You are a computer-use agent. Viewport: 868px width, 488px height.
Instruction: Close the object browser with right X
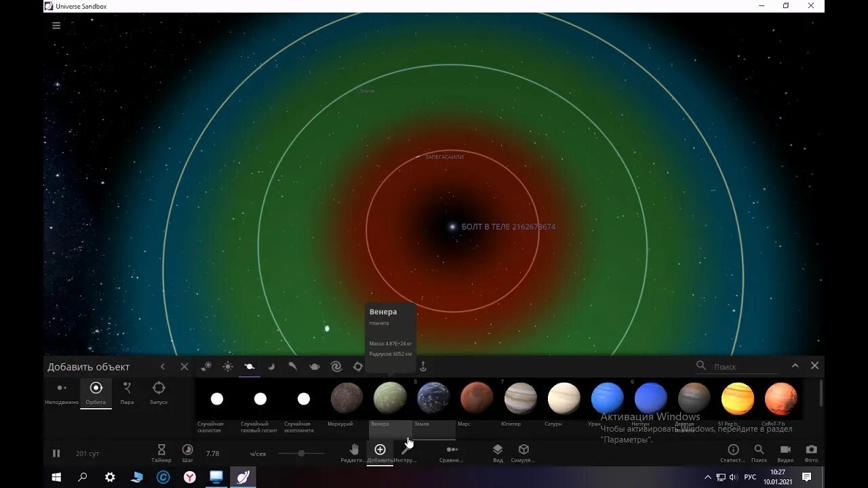point(815,366)
